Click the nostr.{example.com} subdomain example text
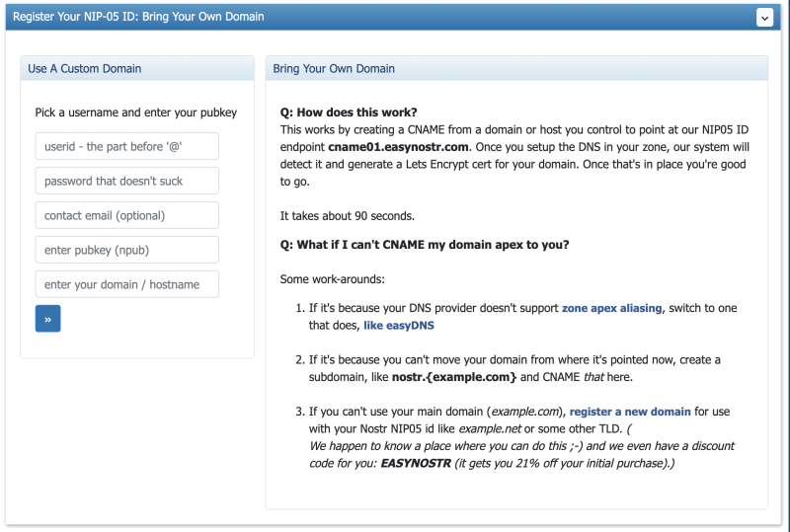This screenshot has height=532, width=790. click(x=454, y=377)
